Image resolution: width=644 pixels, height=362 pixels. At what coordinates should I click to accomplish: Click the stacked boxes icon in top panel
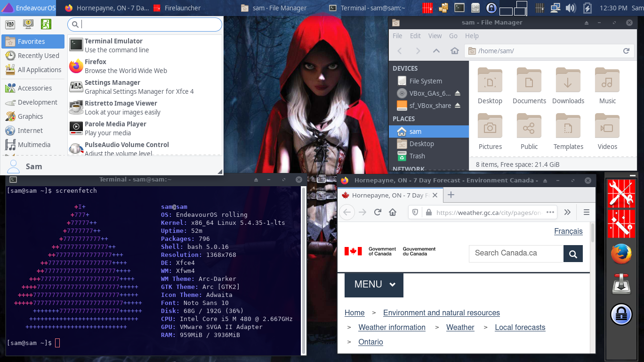(443, 8)
